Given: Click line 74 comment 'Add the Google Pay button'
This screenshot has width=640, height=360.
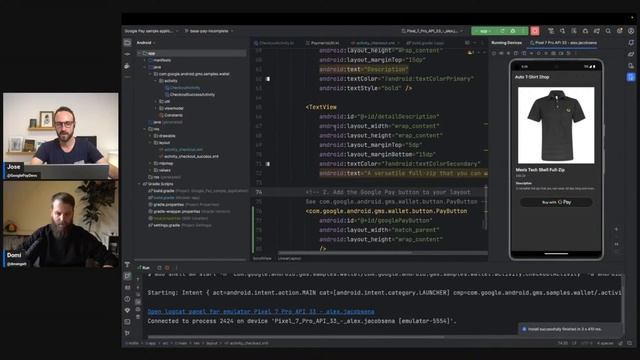Looking at the screenshot, I should pos(388,192).
